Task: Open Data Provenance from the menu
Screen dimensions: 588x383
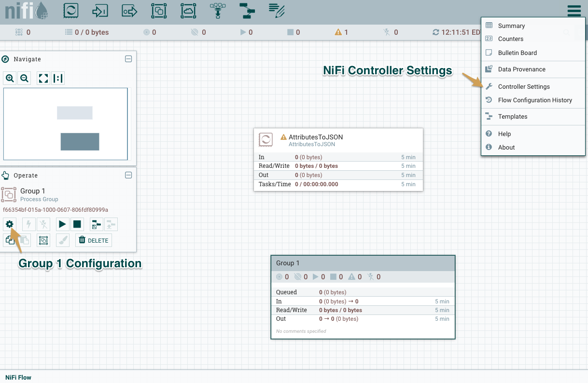Action: pyautogui.click(x=522, y=69)
